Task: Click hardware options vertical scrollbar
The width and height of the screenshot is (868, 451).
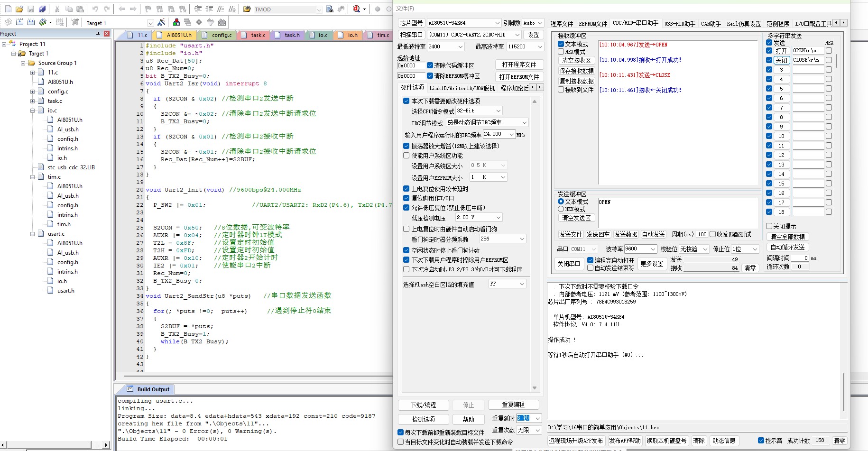Action: [x=535, y=244]
